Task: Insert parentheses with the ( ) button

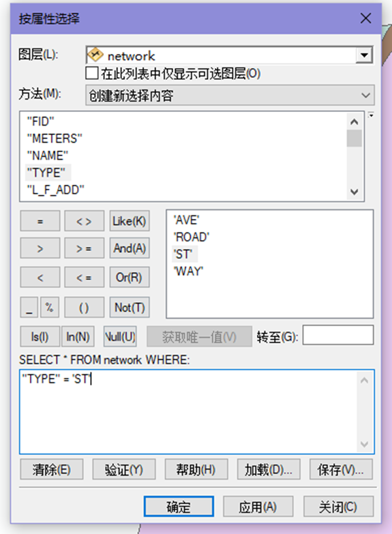Action: [x=84, y=307]
